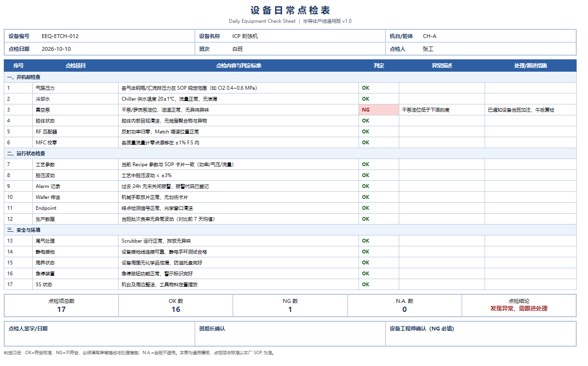Viewport: 588px width, 366px height.
Task: Click the total items count '17'
Action: click(x=61, y=309)
